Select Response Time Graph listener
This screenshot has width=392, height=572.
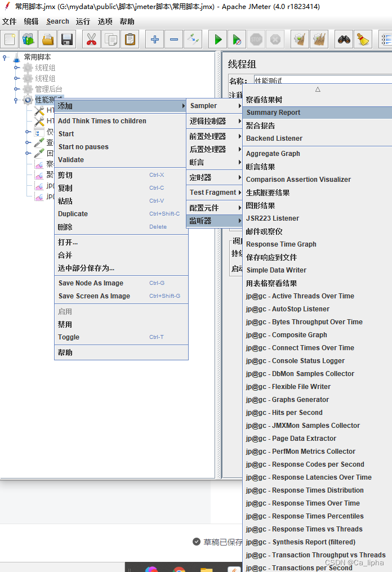tap(317, 244)
